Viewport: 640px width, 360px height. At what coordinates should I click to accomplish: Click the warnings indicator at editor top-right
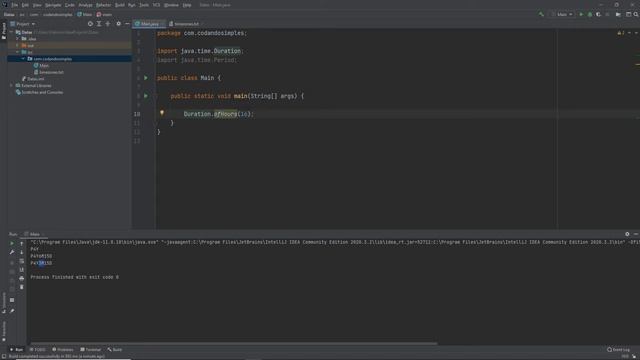[x=620, y=33]
